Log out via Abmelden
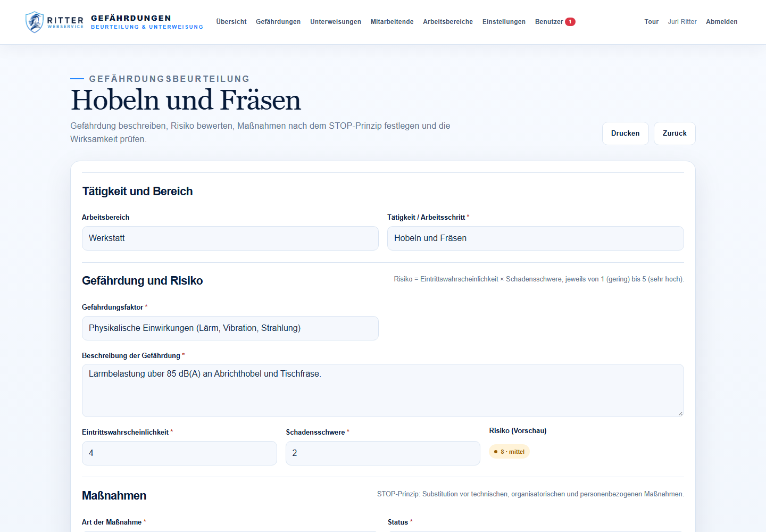 (721, 22)
